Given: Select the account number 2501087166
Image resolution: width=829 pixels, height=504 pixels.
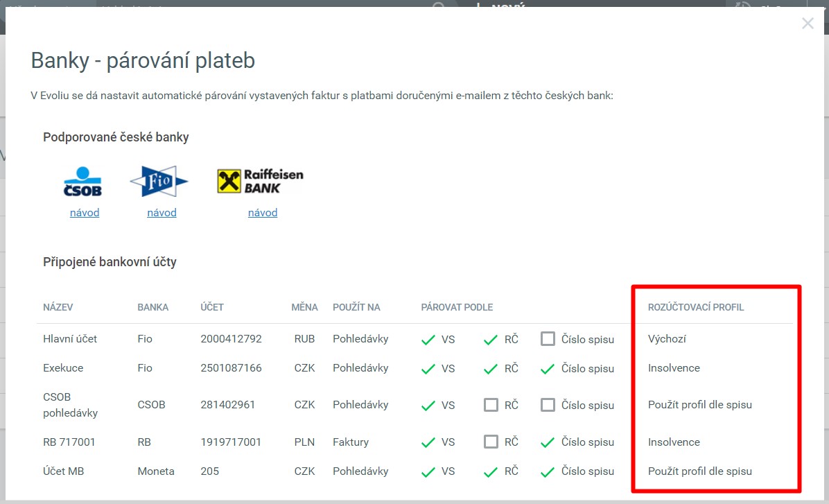Looking at the screenshot, I should pos(231,368).
